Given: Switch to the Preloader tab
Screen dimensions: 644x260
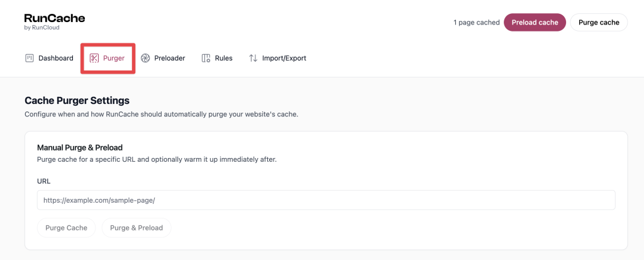Looking at the screenshot, I should [x=163, y=58].
